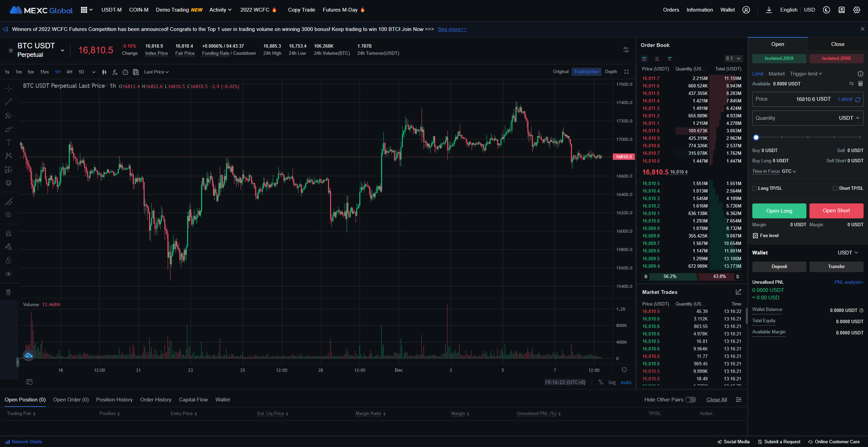Switch to Open Order (0) tab
The height and width of the screenshot is (447, 868).
71,400
